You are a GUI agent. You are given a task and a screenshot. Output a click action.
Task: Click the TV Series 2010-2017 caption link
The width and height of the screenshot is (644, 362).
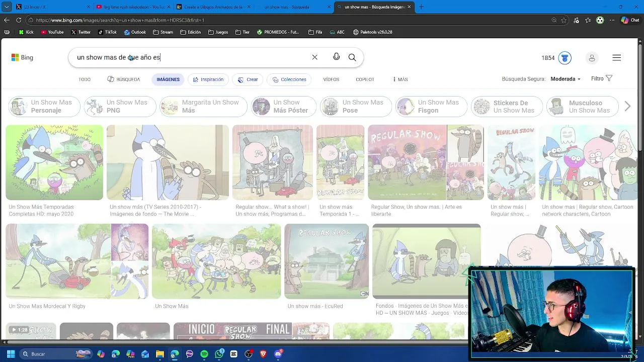[x=155, y=210]
